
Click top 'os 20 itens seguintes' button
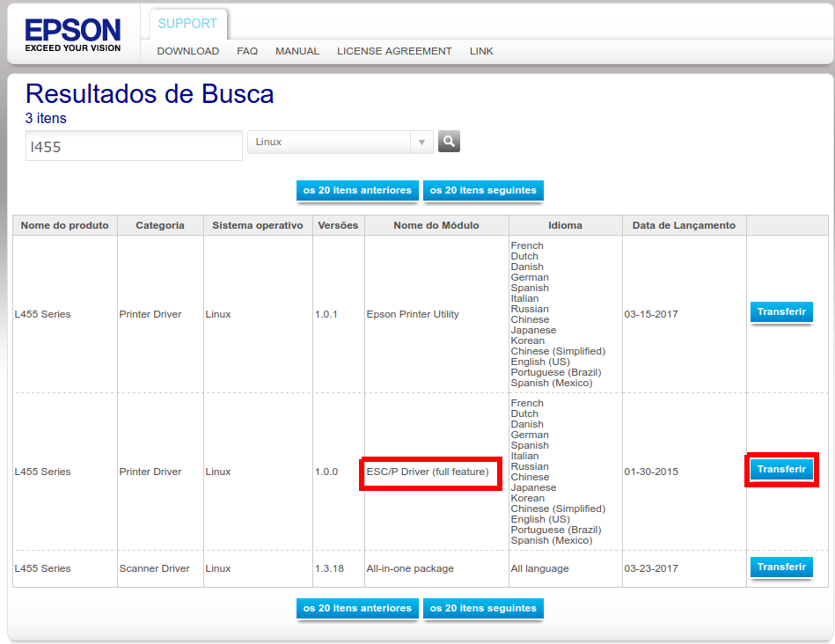pyautogui.click(x=483, y=191)
